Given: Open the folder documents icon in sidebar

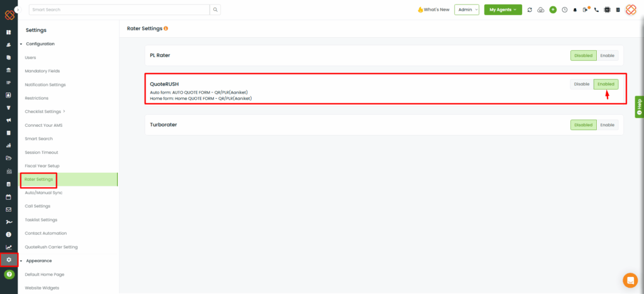Looking at the screenshot, I should [9, 158].
